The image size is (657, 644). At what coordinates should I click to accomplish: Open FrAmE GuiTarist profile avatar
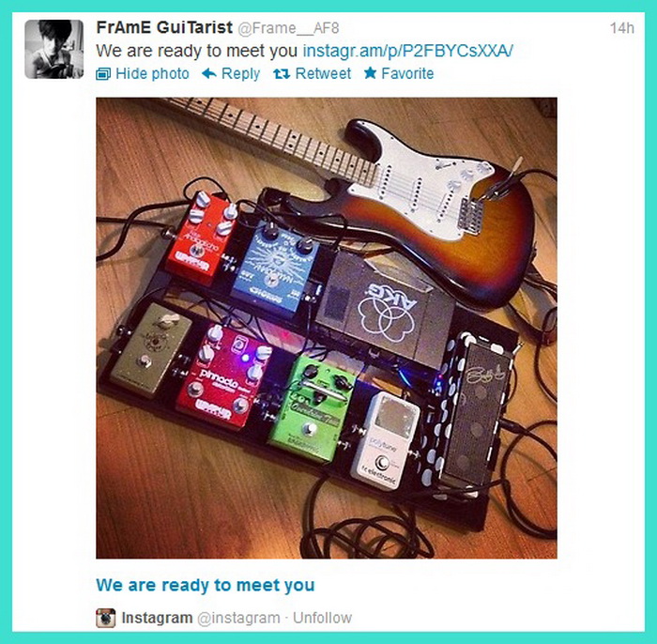point(54,49)
